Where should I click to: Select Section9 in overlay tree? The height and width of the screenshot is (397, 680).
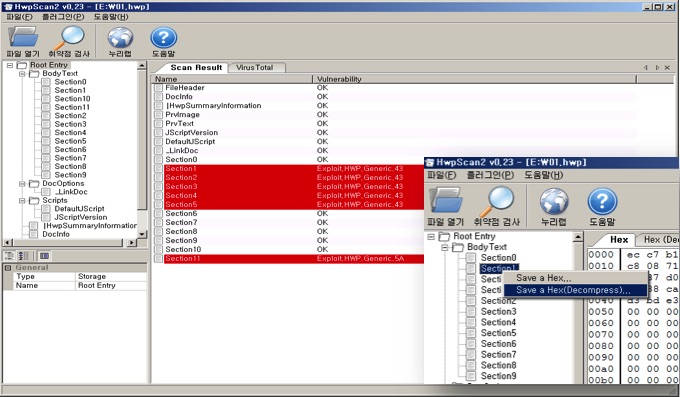pyautogui.click(x=498, y=376)
